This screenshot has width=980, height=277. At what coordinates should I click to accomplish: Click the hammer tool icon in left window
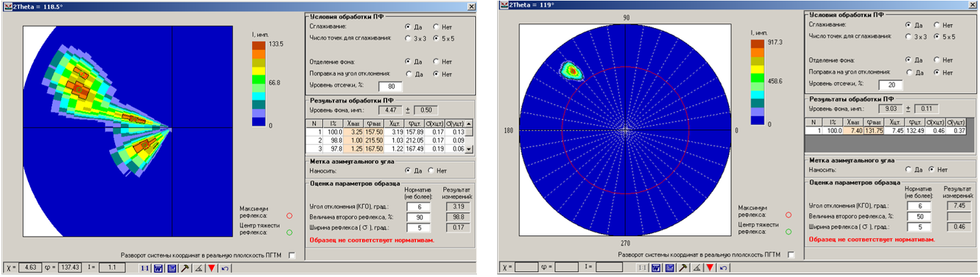click(x=185, y=267)
